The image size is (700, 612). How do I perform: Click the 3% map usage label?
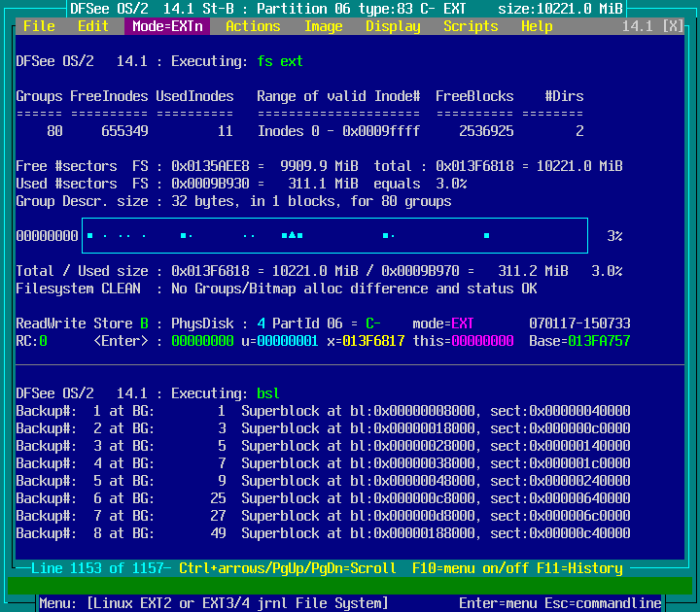[x=614, y=236]
